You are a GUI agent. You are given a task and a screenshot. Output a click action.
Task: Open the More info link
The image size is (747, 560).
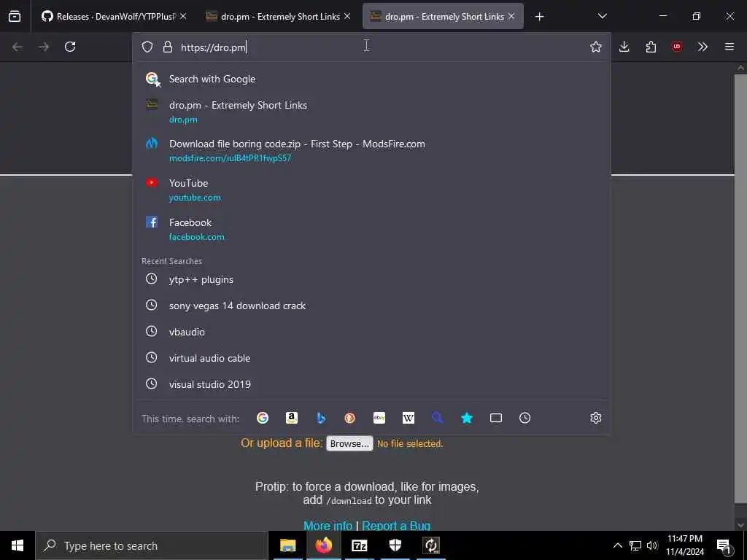click(328, 526)
